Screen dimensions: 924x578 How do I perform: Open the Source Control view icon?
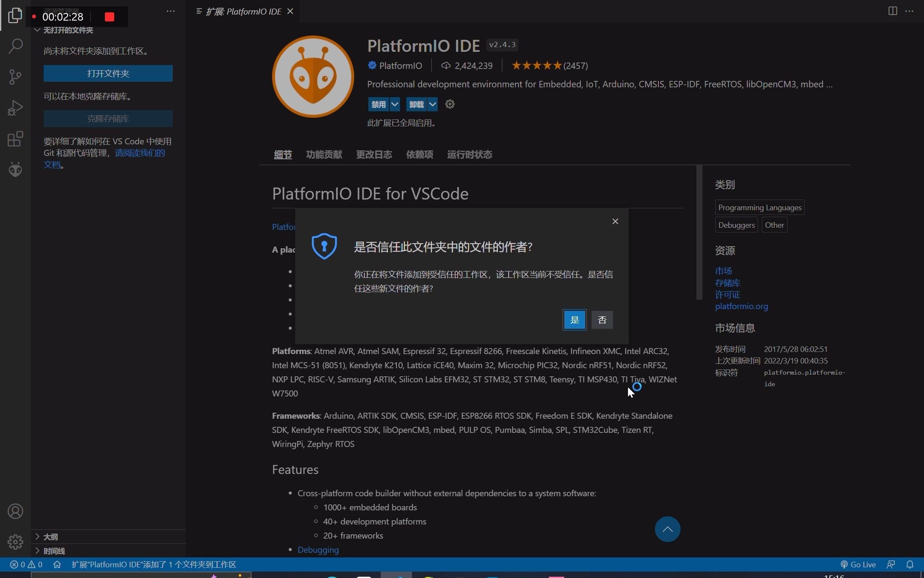pyautogui.click(x=15, y=77)
